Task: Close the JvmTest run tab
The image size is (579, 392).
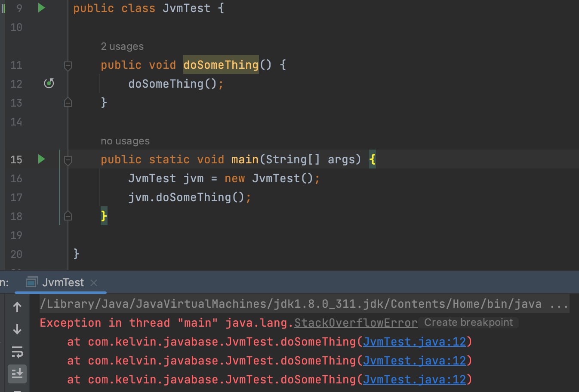Action: click(x=94, y=283)
